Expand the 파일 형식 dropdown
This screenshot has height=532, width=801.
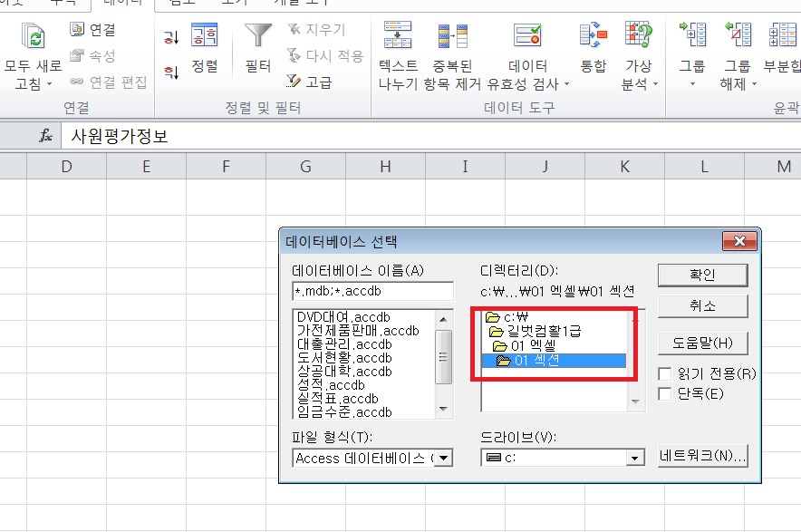[x=443, y=459]
